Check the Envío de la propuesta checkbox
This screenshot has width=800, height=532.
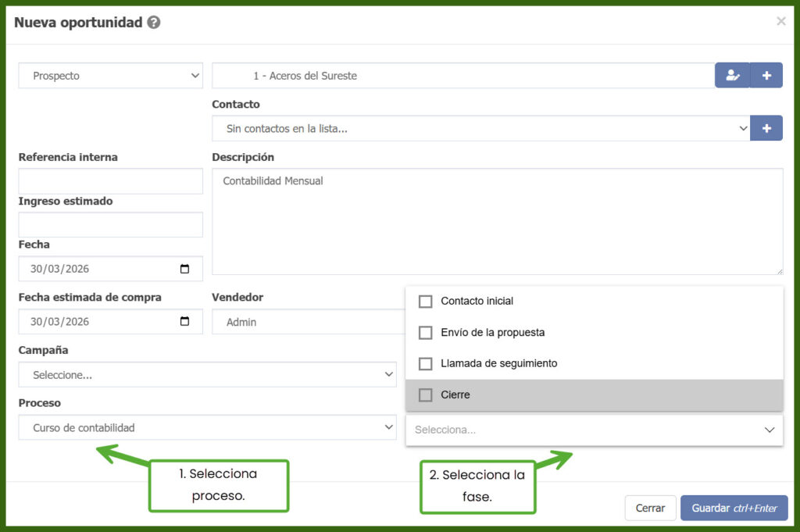click(x=426, y=333)
